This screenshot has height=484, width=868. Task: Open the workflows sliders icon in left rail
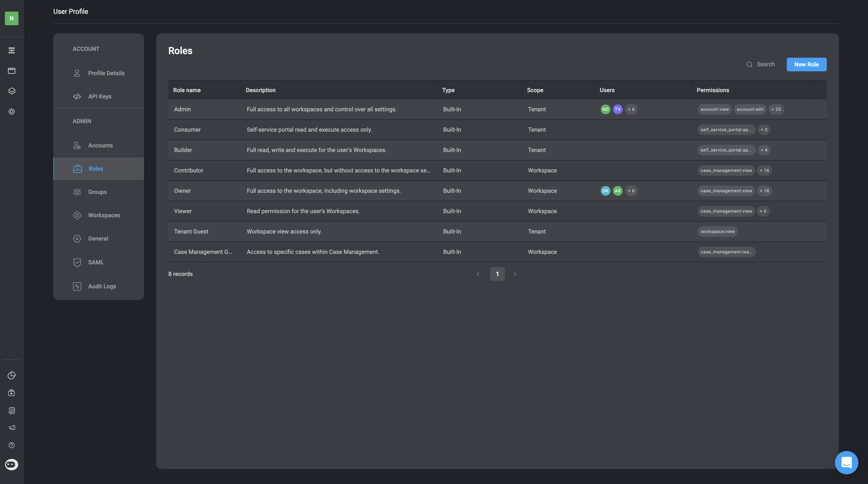(x=11, y=50)
